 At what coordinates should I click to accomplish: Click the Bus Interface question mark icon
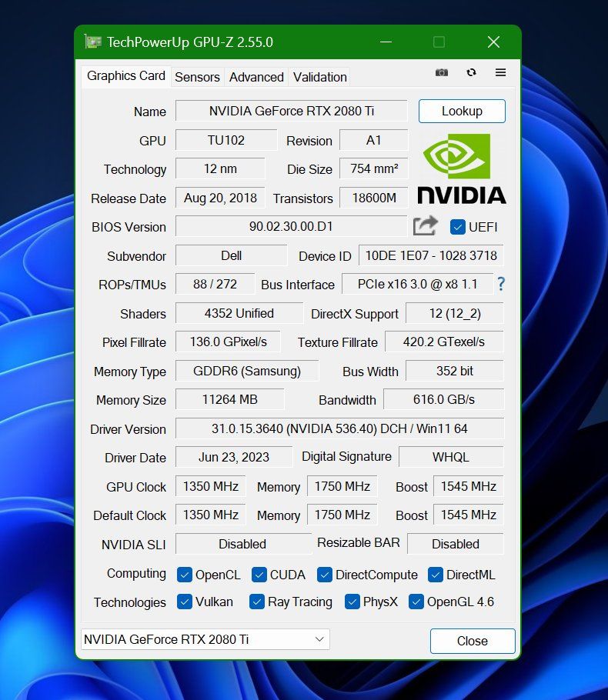click(x=501, y=284)
